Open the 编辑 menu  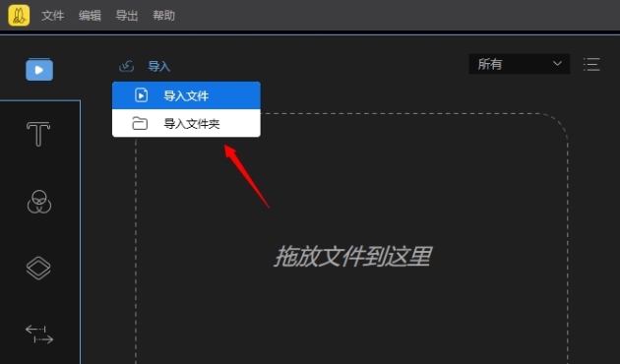[90, 16]
